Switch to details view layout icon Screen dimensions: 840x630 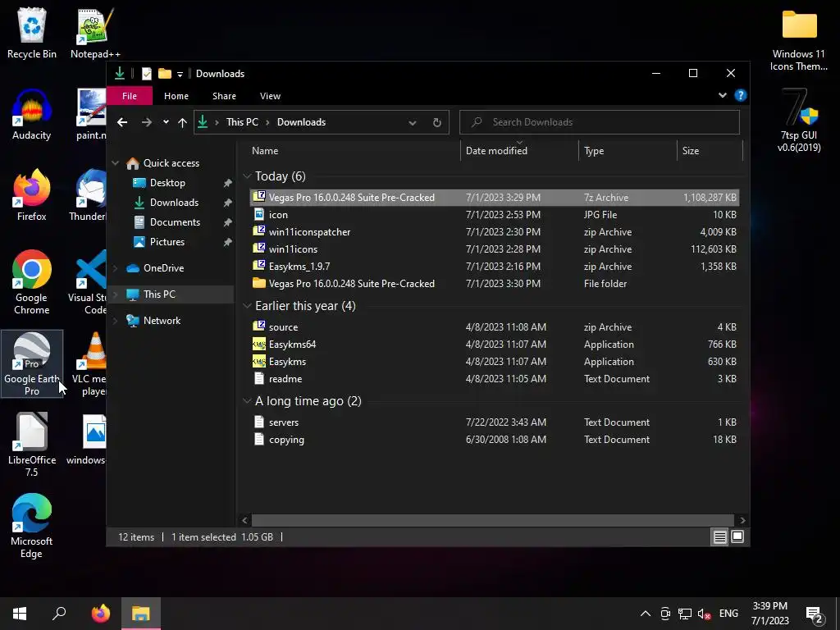tap(719, 536)
